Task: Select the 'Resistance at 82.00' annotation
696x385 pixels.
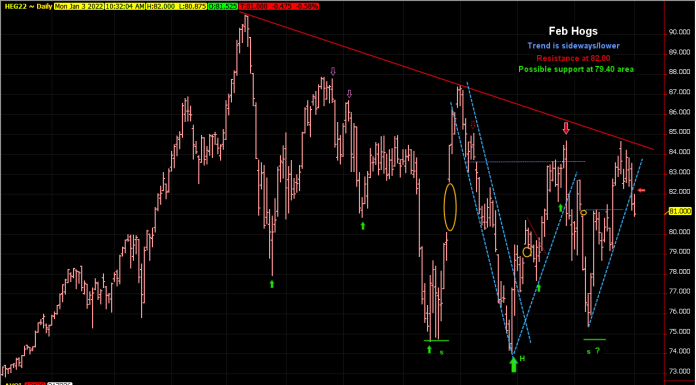Action: [573, 58]
